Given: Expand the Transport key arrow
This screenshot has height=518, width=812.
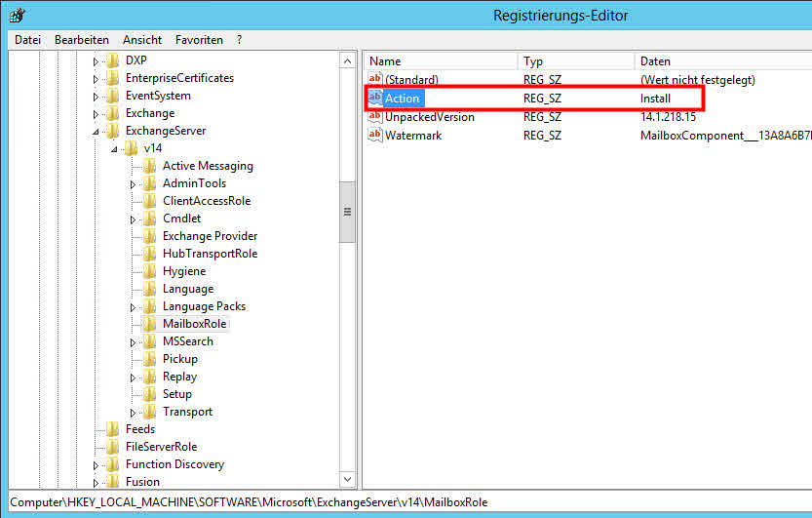Looking at the screenshot, I should pos(134,413).
